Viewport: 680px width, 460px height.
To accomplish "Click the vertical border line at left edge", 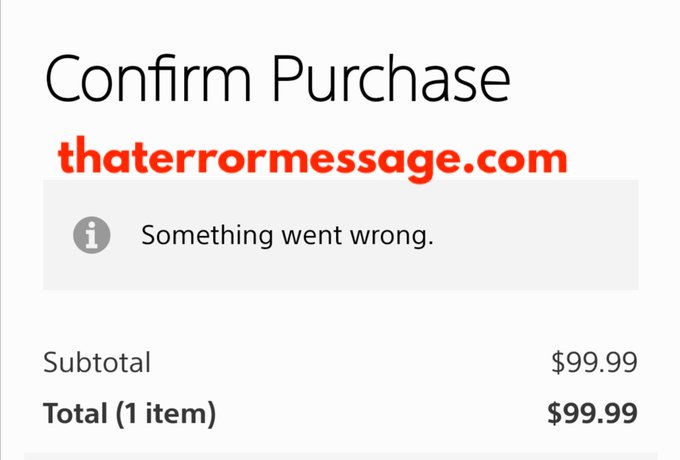I will click(1, 230).
